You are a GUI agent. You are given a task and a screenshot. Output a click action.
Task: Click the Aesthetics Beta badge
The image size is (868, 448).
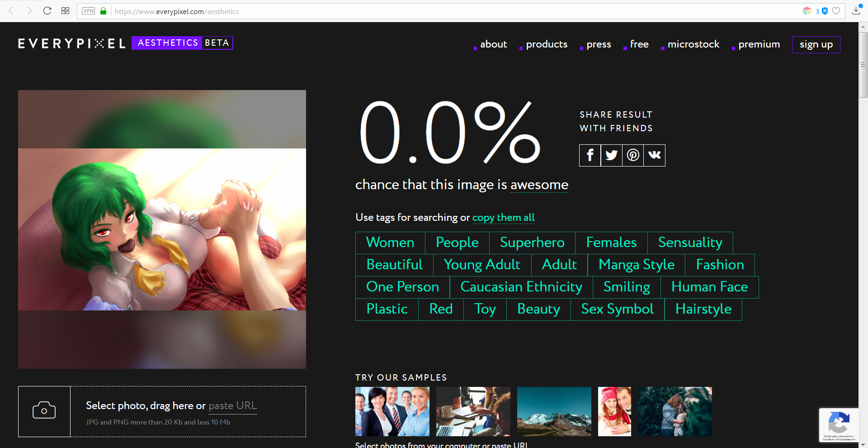(182, 43)
